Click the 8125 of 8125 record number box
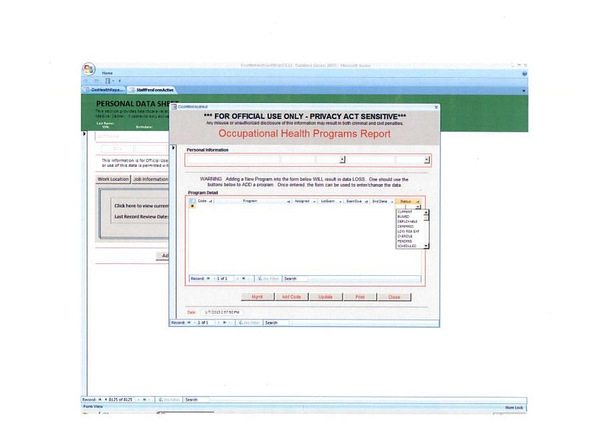 [x=120, y=400]
